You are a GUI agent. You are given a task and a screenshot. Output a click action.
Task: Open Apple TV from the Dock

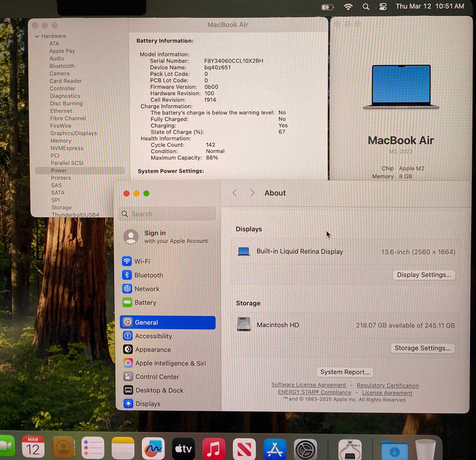tap(183, 449)
